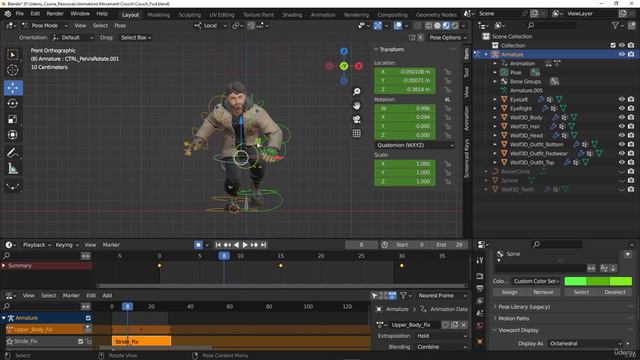640x360 pixels.
Task: Toggle visibility eye of EyeLeft
Action: click(x=622, y=99)
